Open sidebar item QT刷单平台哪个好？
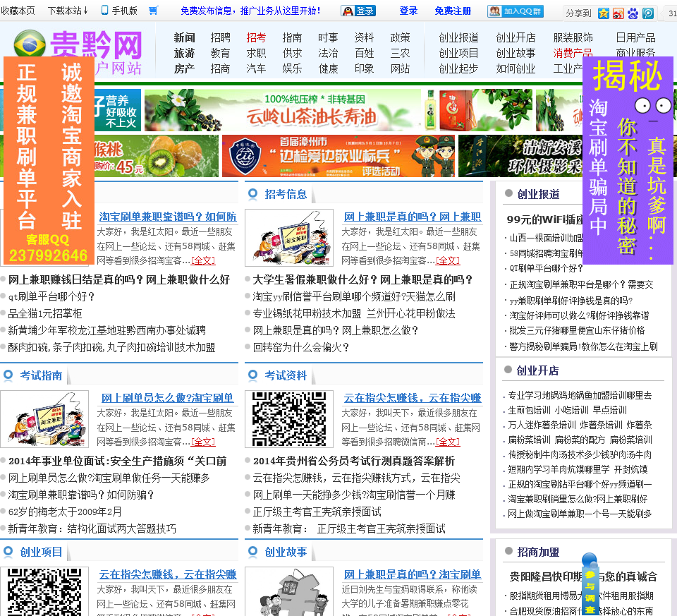 (546, 268)
